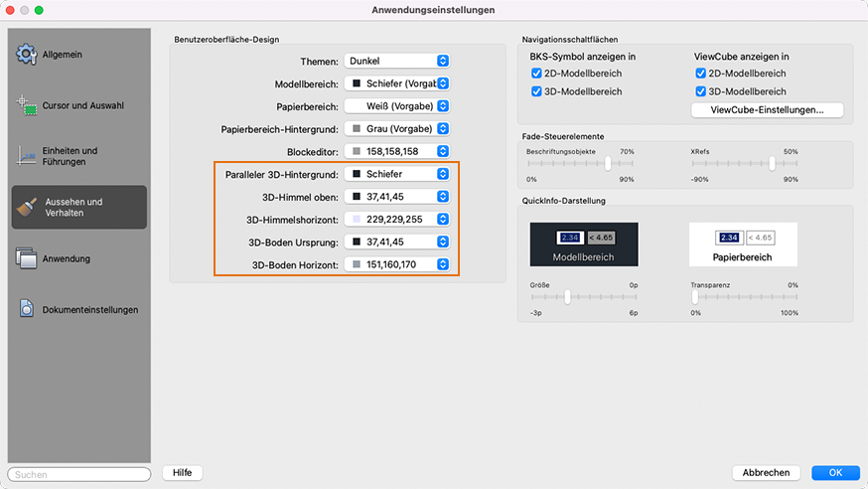Click the Papierbereich QuickInfo preview thumbnail
Screen dimensions: 868x489
click(x=744, y=244)
